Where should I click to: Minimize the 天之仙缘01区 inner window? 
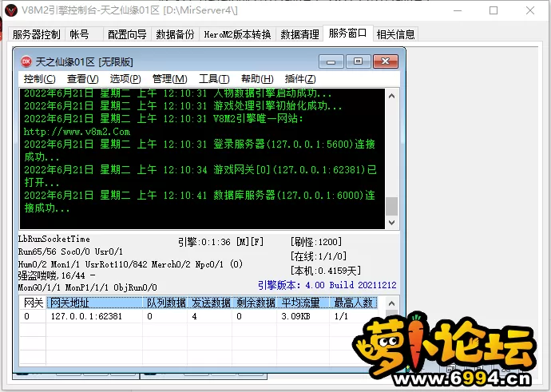point(331,61)
